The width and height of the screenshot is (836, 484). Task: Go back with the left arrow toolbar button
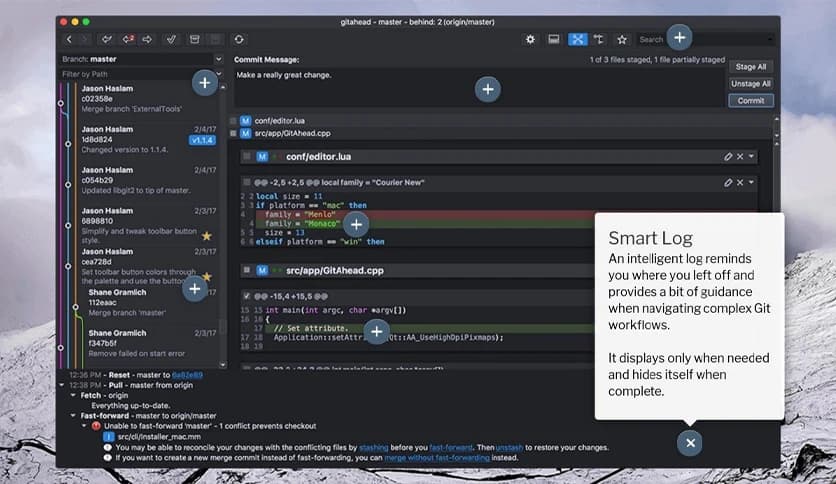click(69, 39)
